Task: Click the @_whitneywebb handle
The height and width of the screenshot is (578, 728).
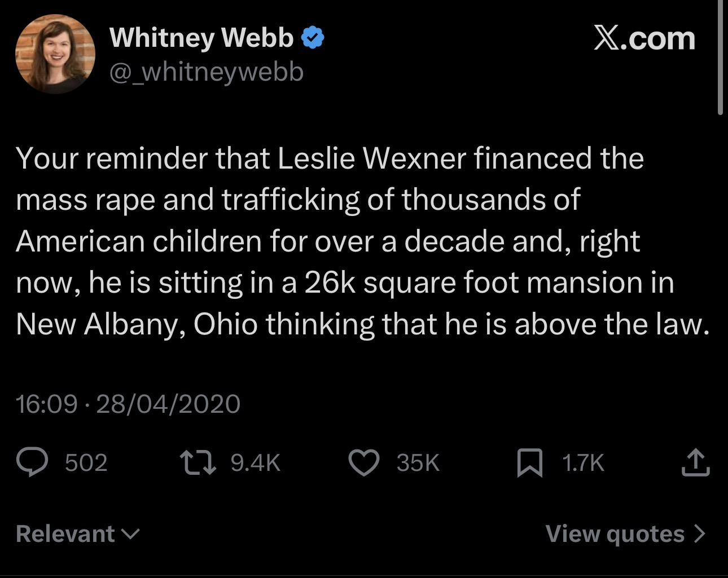Action: pos(206,72)
